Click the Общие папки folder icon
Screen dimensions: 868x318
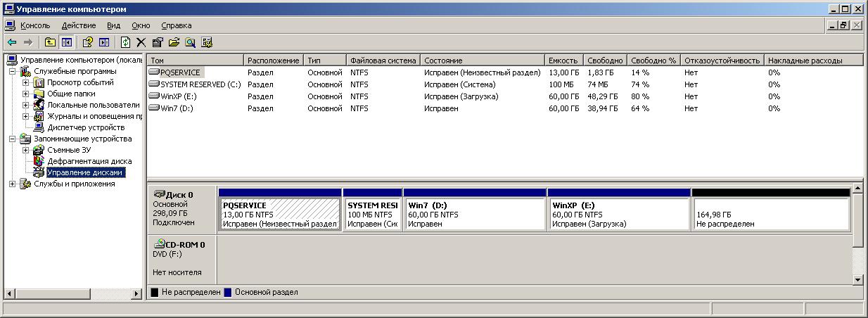39,94
